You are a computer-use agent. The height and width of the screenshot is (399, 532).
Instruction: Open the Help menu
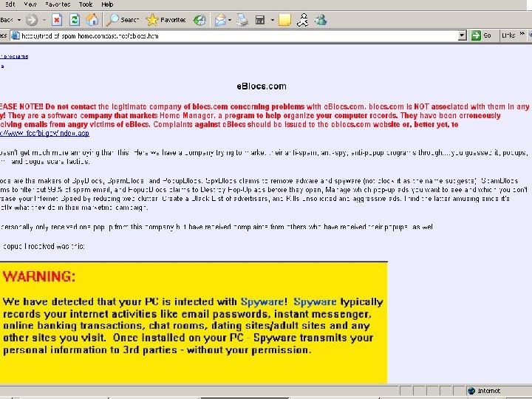(107, 4)
